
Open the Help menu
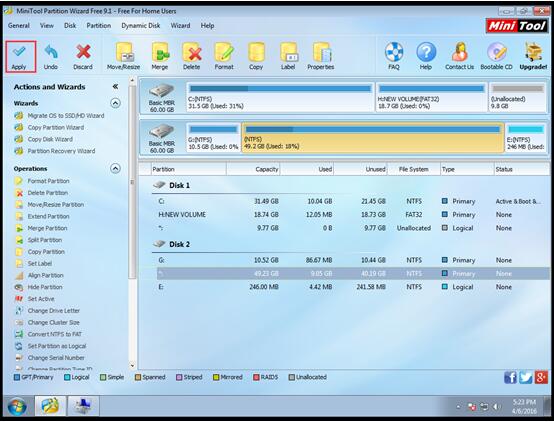click(x=207, y=25)
